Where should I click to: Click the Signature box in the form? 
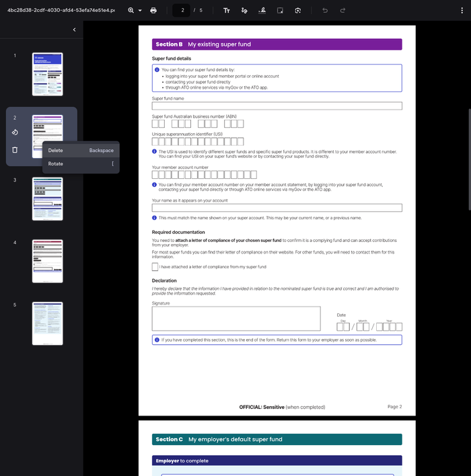236,319
